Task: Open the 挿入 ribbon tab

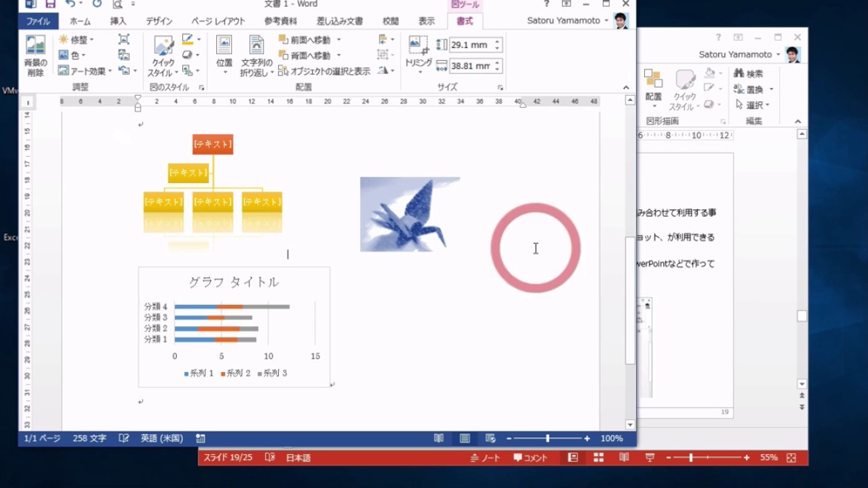Action: point(119,21)
